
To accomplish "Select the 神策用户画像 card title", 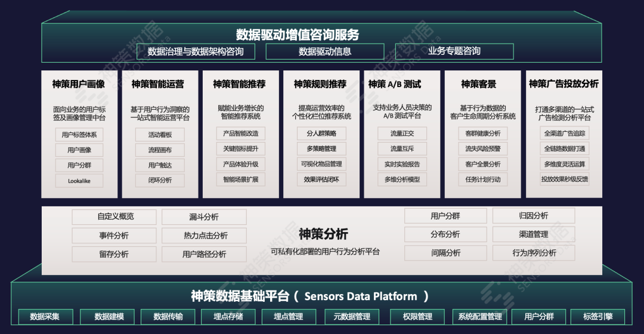I will [x=79, y=84].
